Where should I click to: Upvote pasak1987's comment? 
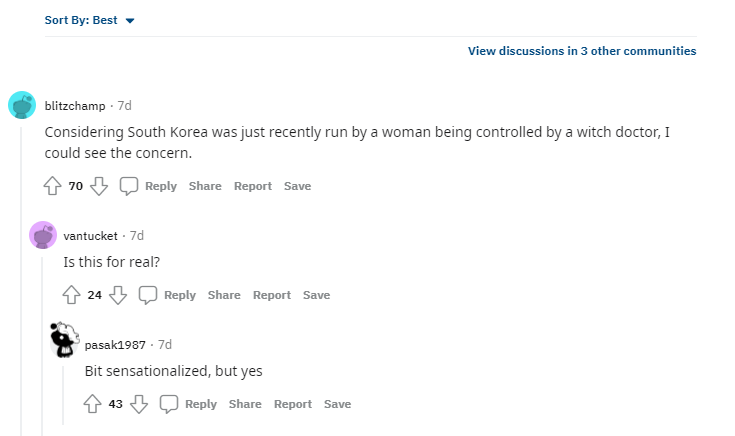point(92,404)
